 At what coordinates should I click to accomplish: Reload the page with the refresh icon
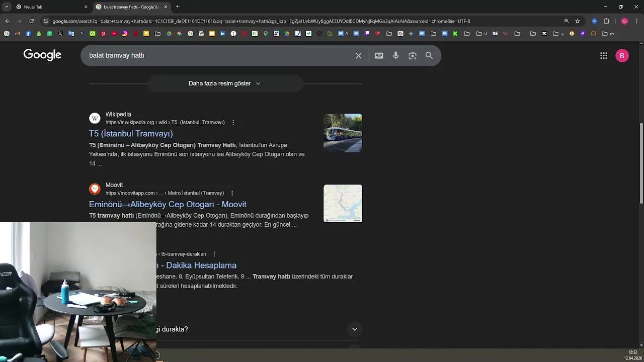point(31,21)
